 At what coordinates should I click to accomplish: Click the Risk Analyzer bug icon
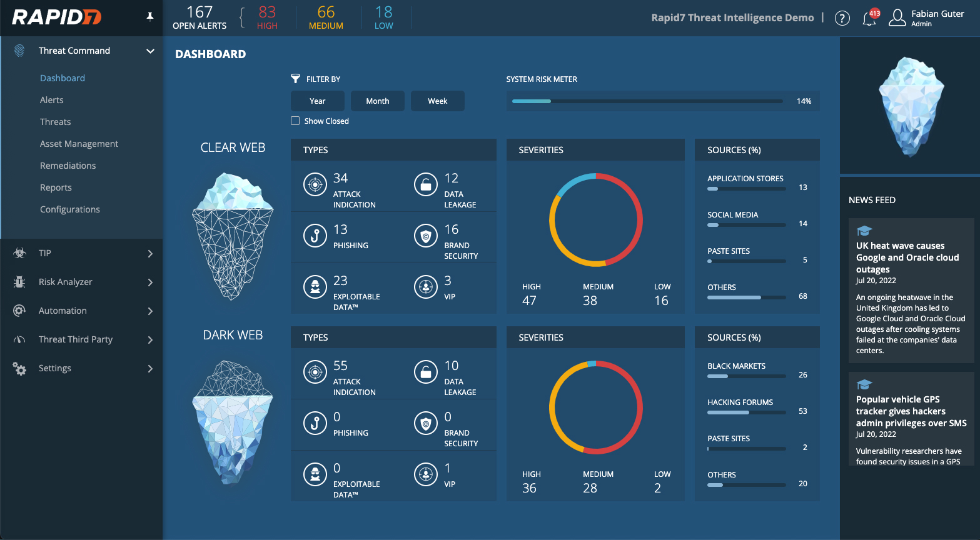click(x=19, y=282)
